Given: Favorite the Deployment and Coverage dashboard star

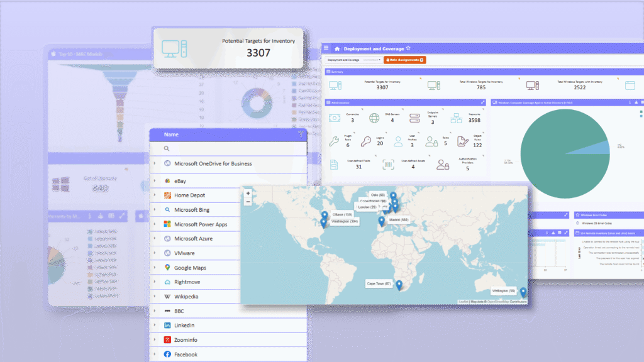Looking at the screenshot, I should [408, 48].
